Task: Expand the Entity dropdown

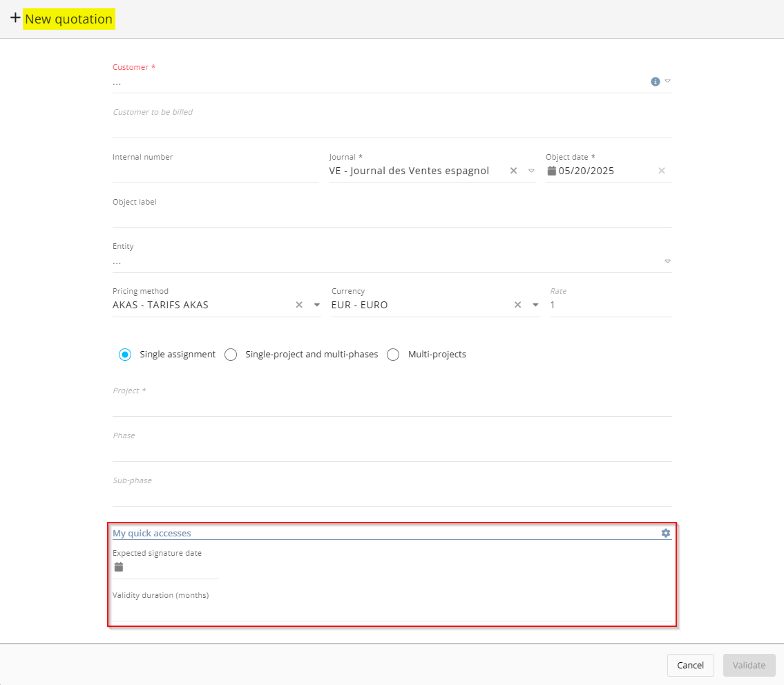Action: (x=667, y=261)
